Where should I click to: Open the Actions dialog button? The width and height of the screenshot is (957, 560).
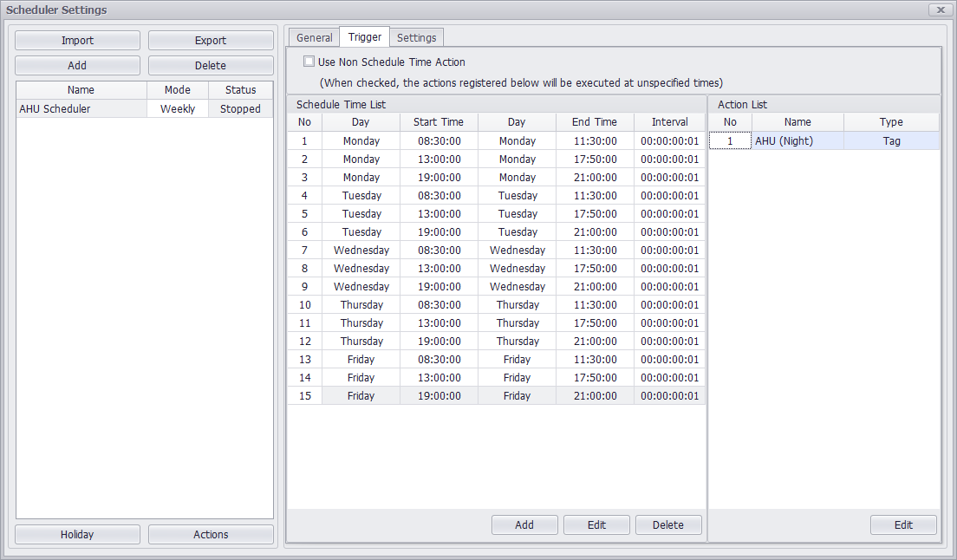click(x=210, y=535)
